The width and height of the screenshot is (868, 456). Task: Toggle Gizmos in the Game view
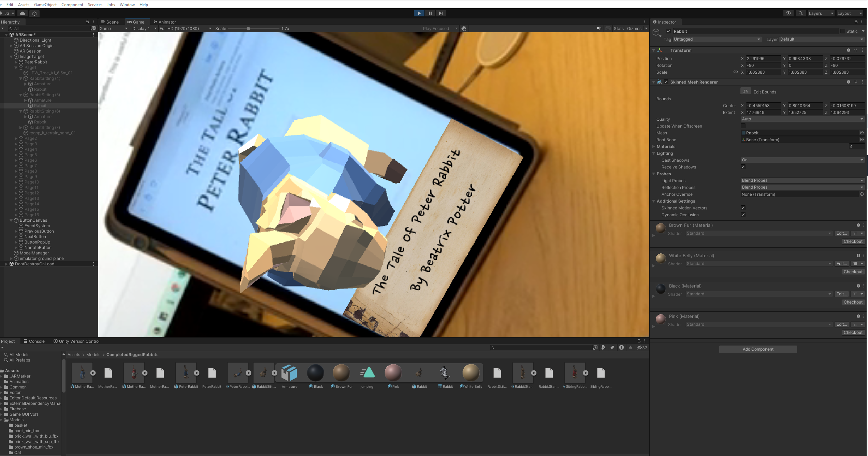[634, 29]
